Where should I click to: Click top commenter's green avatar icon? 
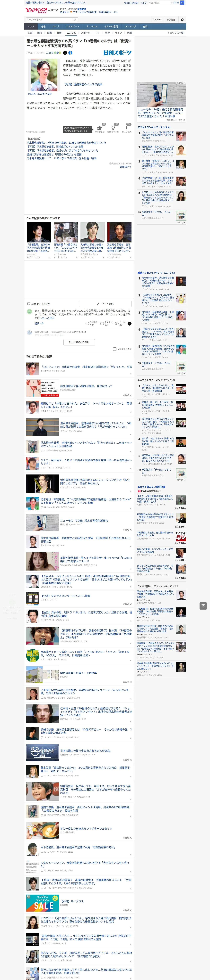pos(29,312)
